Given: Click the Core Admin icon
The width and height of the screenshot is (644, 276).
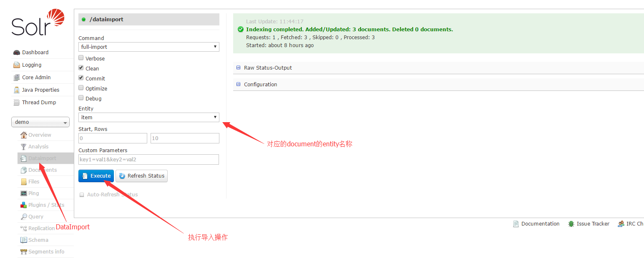Looking at the screenshot, I should [17, 78].
